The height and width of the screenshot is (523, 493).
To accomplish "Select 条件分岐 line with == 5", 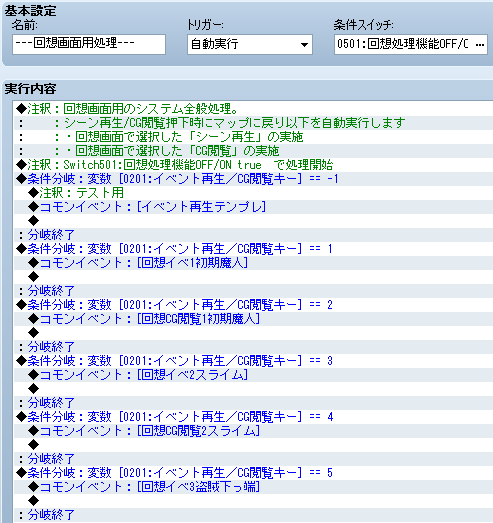I will pos(254,473).
